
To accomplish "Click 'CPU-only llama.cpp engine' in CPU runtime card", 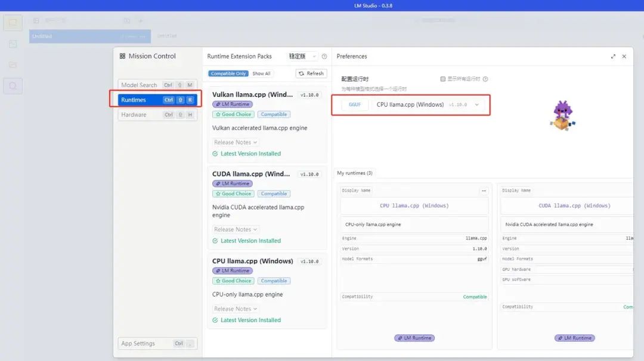I will coord(373,224).
